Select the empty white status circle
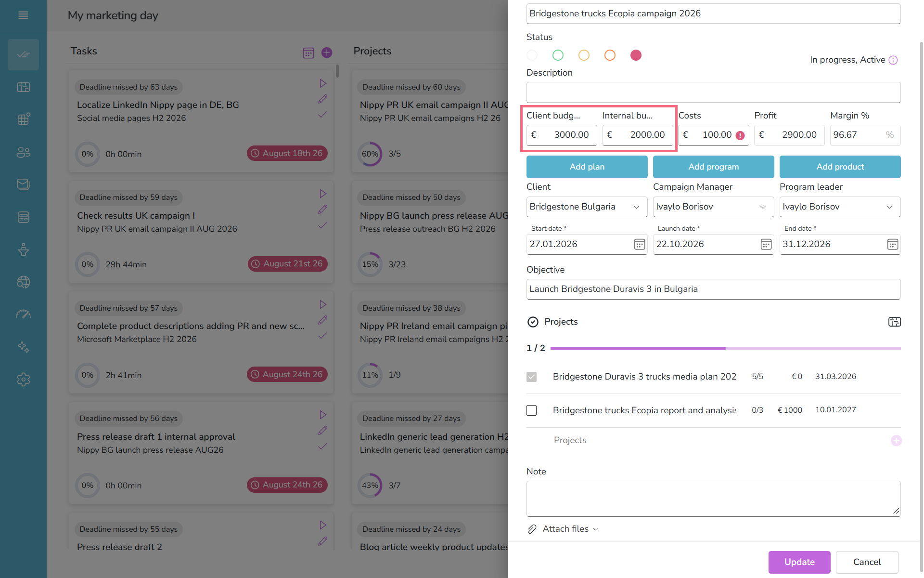Image resolution: width=924 pixels, height=578 pixels. pyautogui.click(x=532, y=55)
